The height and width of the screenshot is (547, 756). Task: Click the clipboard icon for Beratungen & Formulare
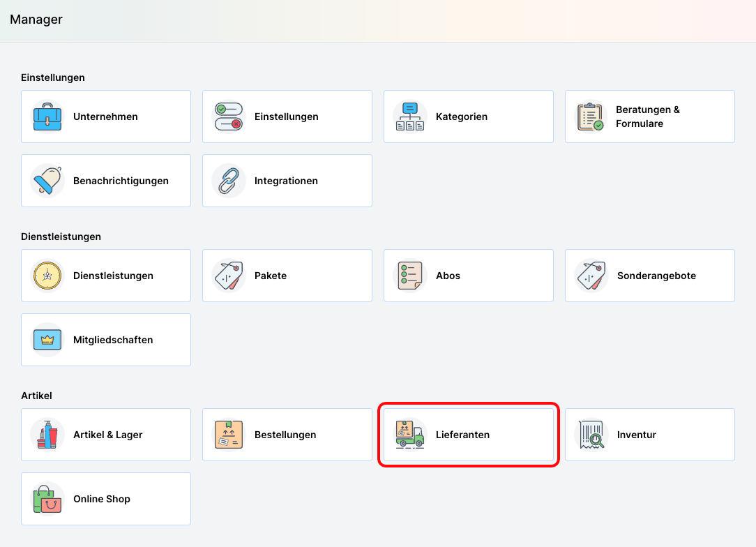point(590,117)
